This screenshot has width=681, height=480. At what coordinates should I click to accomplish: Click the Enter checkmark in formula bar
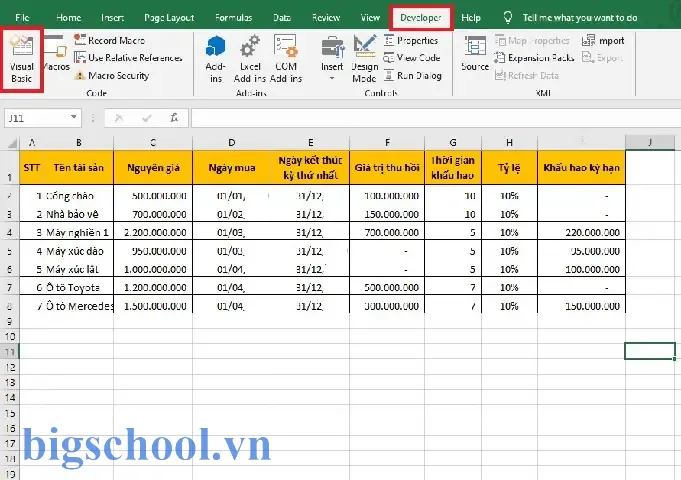(x=147, y=118)
